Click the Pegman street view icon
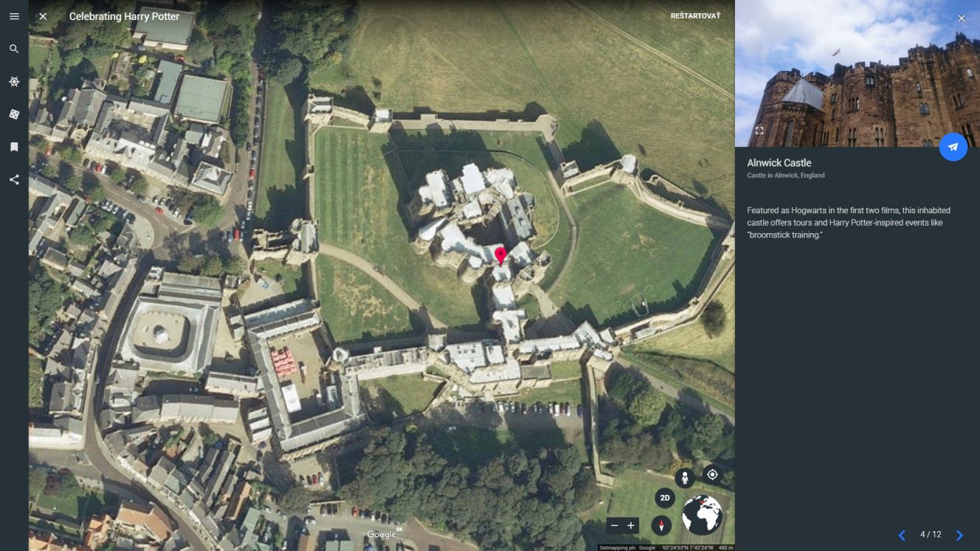980x551 pixels. [685, 478]
